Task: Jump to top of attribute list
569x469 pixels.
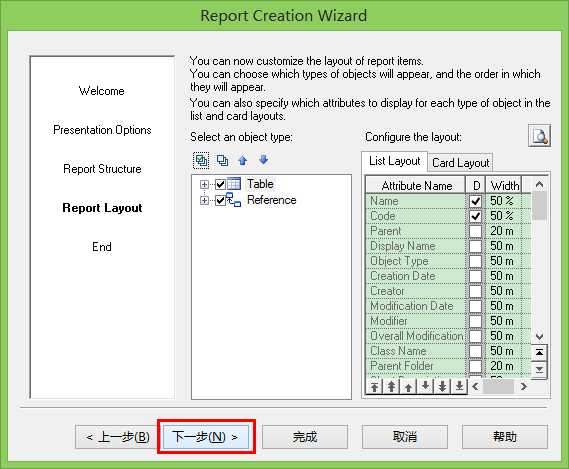Action: point(539,352)
